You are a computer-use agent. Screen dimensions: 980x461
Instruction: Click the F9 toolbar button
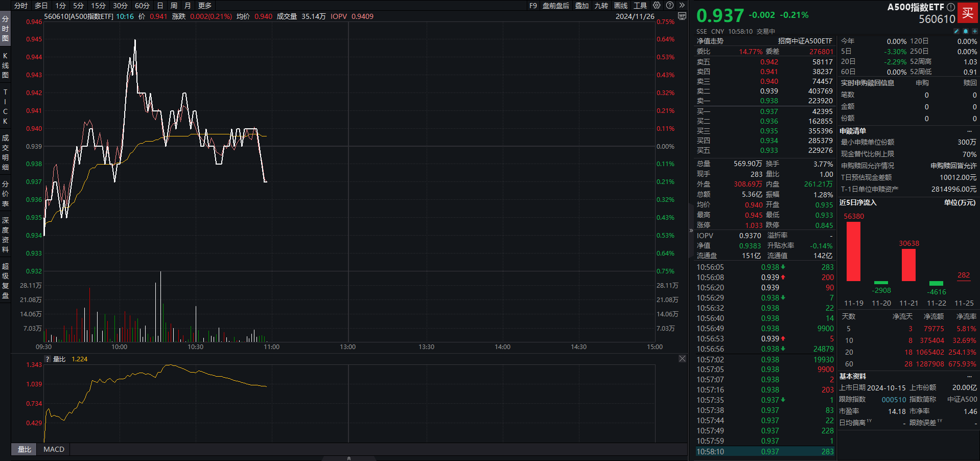[533, 6]
